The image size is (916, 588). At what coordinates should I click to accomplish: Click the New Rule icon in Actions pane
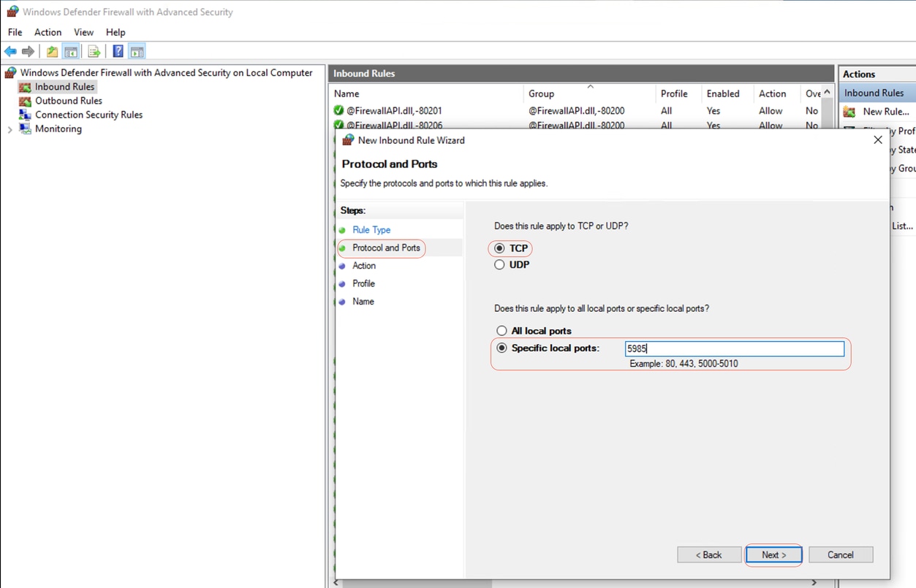[x=849, y=112]
